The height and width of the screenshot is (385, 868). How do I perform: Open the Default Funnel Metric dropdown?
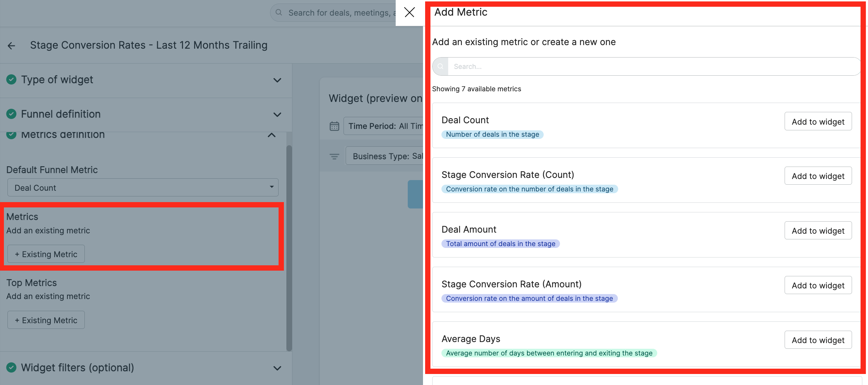143,188
